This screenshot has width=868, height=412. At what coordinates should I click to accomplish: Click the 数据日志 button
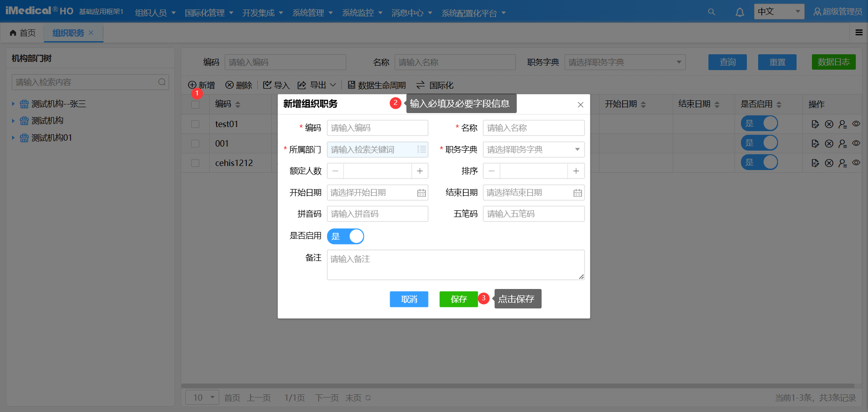(x=834, y=62)
